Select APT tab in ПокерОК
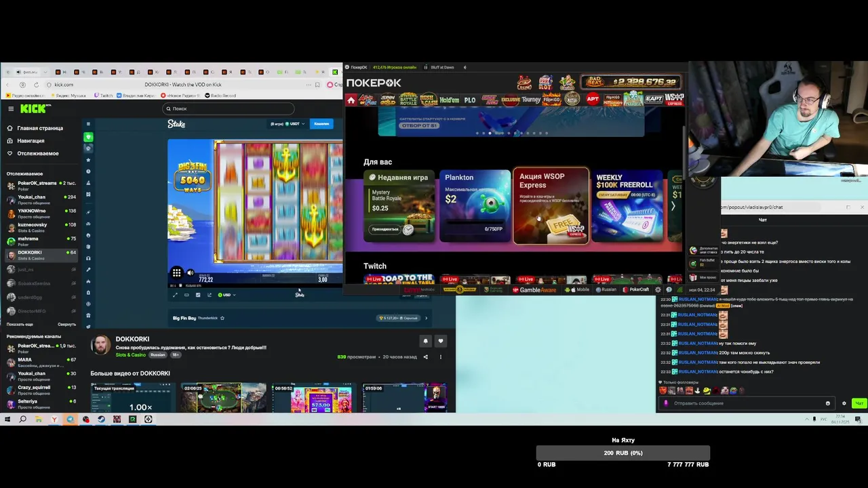 tap(593, 100)
